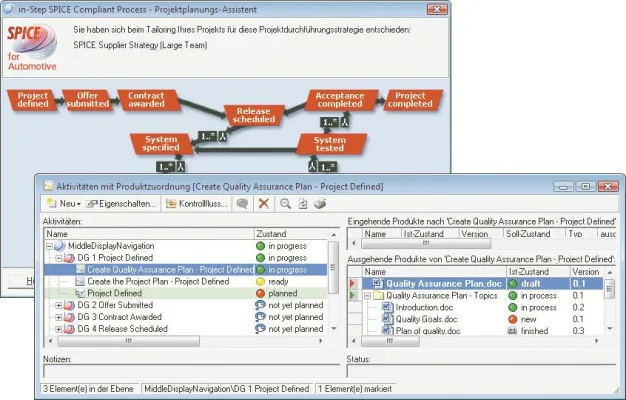
Task: Click the printer icon in the toolbar
Action: [x=320, y=204]
